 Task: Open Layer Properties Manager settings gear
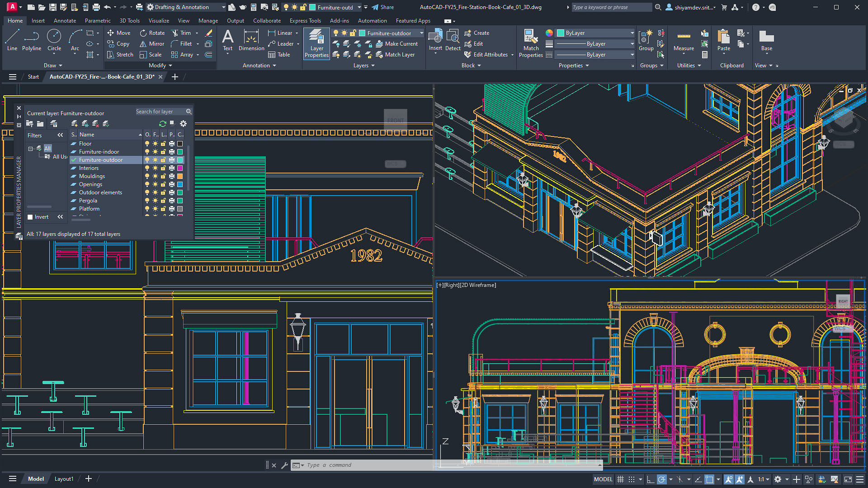coord(183,123)
